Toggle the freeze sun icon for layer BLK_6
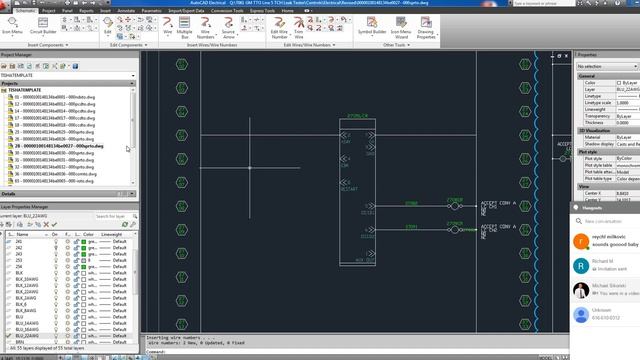 pos(67,304)
